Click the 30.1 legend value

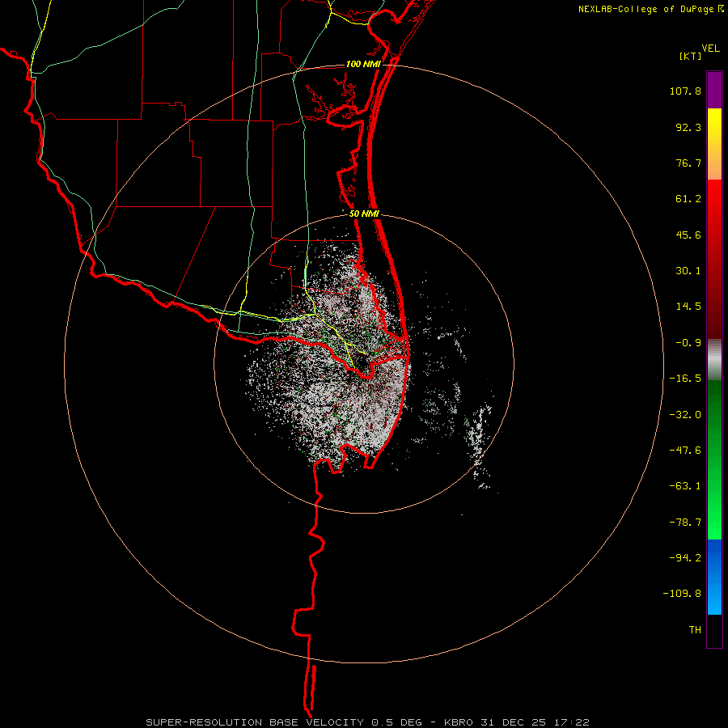coord(688,271)
